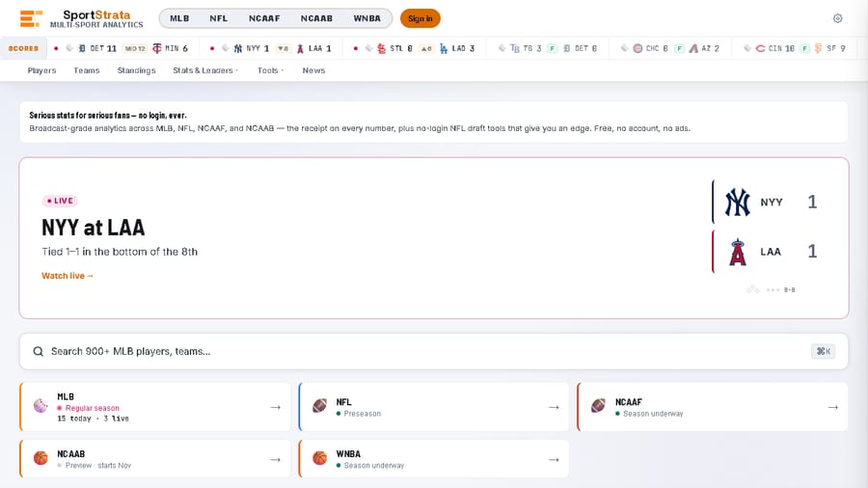868x488 pixels.
Task: Click the NYY score row in live card
Action: [x=771, y=202]
